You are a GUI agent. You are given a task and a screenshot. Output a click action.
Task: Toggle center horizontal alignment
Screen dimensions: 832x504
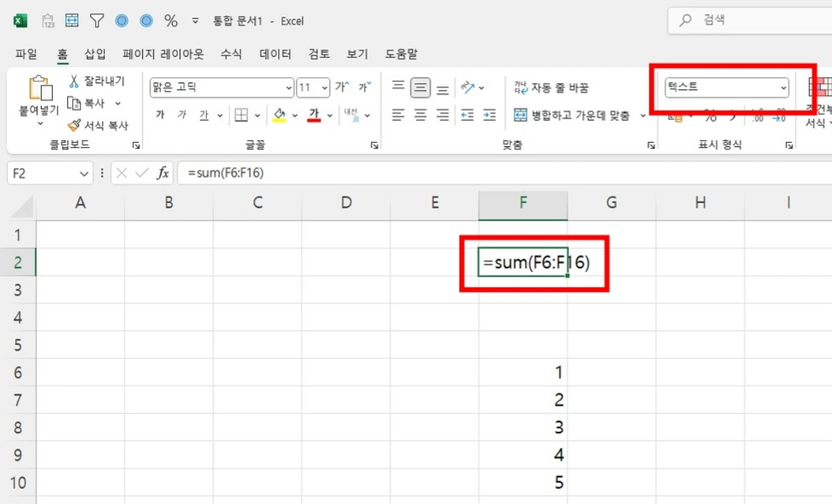pyautogui.click(x=421, y=114)
